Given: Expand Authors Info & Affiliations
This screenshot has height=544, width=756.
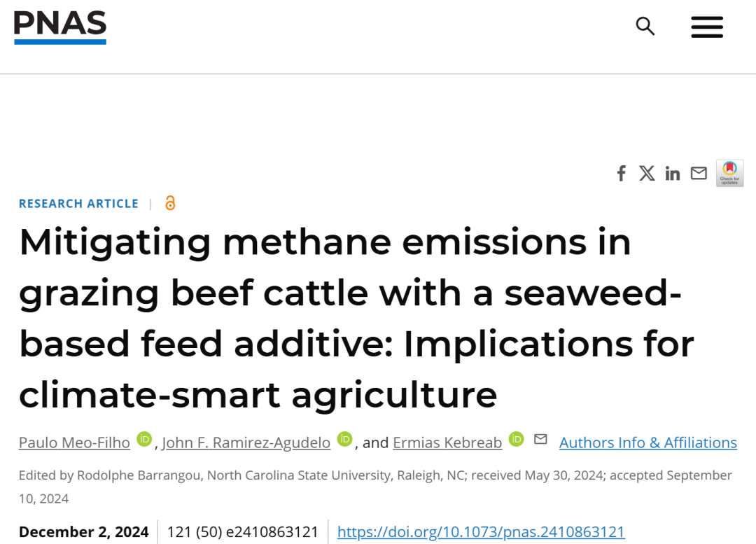Looking at the screenshot, I should pos(647,442).
